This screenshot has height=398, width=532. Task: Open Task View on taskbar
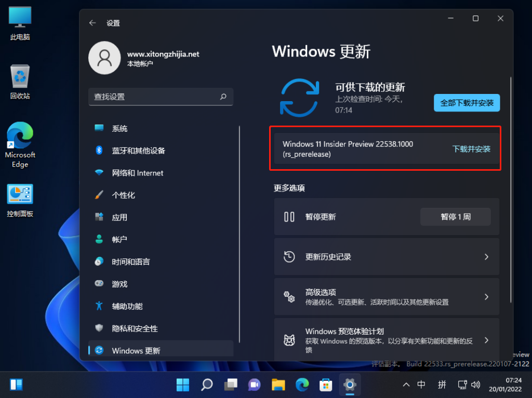230,385
